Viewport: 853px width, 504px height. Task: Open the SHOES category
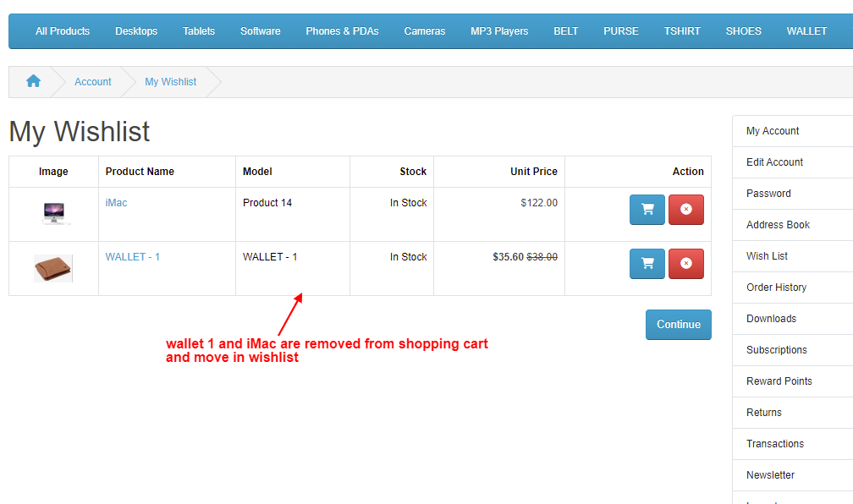pos(743,31)
